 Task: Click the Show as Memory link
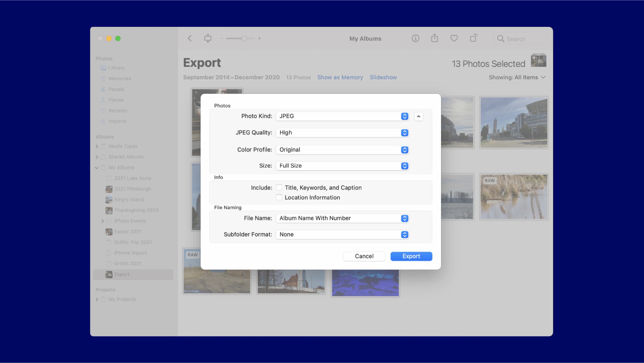click(340, 77)
